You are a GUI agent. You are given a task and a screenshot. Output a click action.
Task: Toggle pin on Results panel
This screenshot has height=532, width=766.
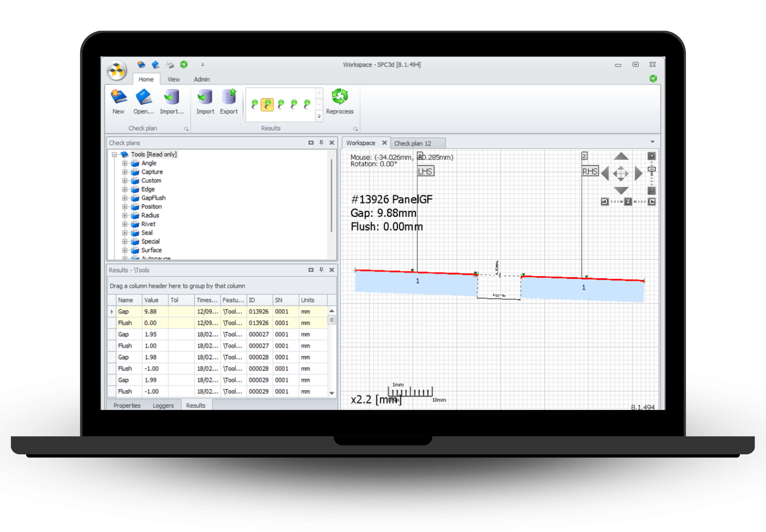point(321,270)
